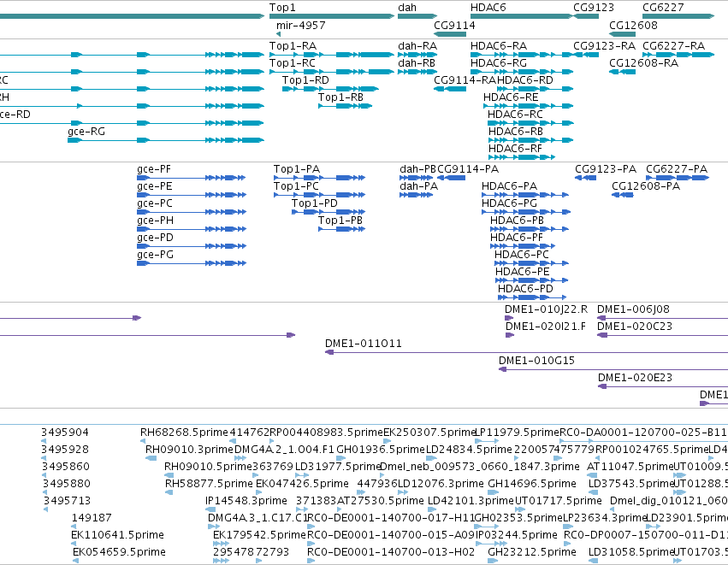Image resolution: width=728 pixels, height=565 pixels.
Task: Click transcript CG6227-RA
Action: 678,55
